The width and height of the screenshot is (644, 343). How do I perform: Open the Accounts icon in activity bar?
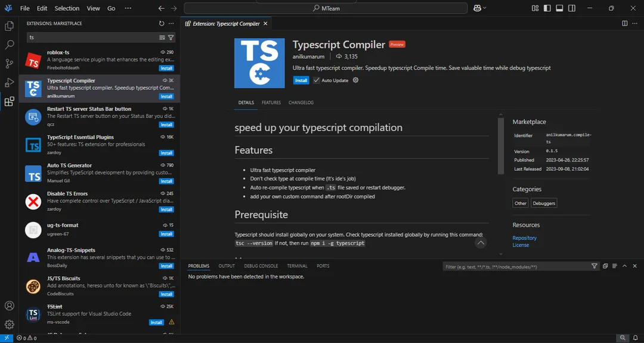[x=9, y=305]
